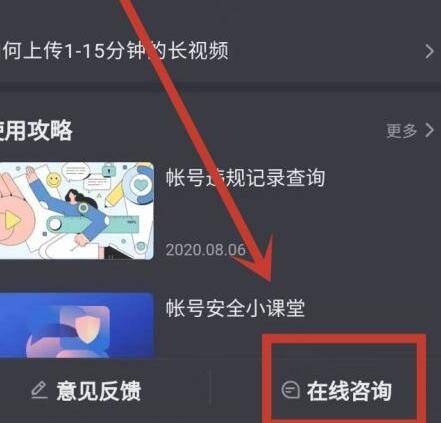The width and height of the screenshot is (441, 423).
Task: Tap the pencil icon beside 意见反馈
Action: click(x=39, y=390)
